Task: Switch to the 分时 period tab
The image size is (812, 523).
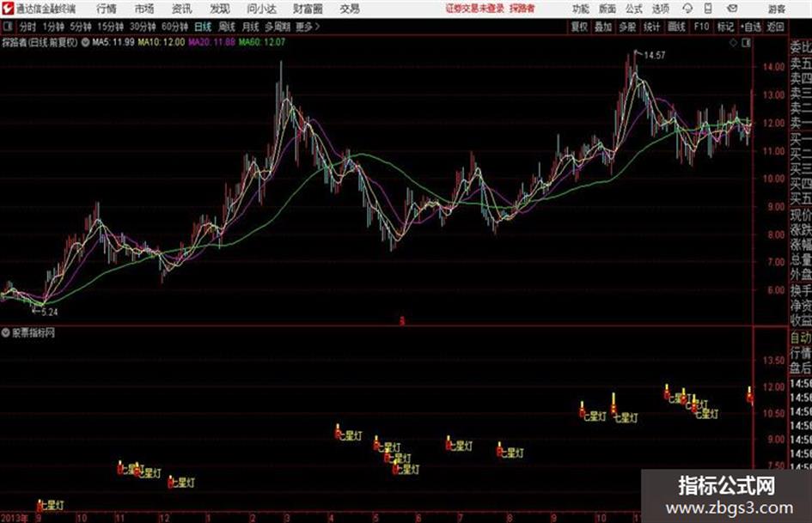Action: (28, 27)
